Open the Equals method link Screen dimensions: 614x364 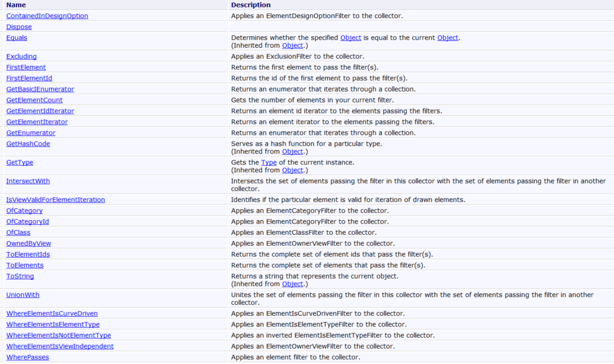click(x=17, y=38)
